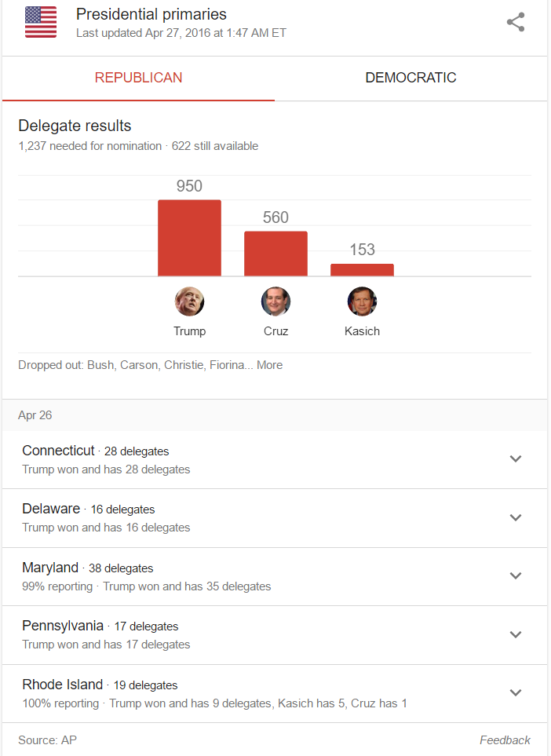The width and height of the screenshot is (551, 756).
Task: Click the Presidential primaries title
Action: [151, 14]
